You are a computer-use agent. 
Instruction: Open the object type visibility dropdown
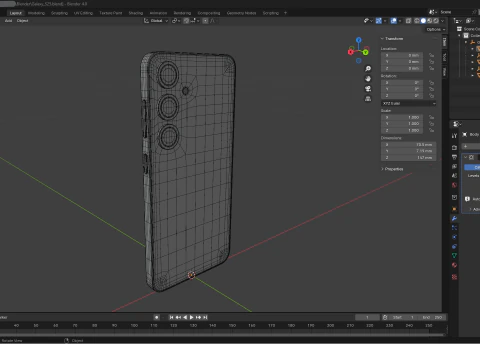click(x=368, y=21)
